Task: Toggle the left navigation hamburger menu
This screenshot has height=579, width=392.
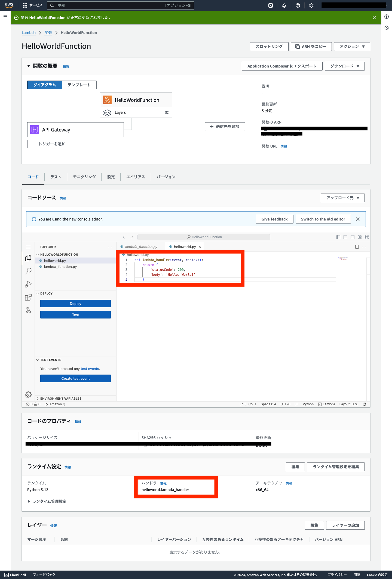Action: [5, 17]
